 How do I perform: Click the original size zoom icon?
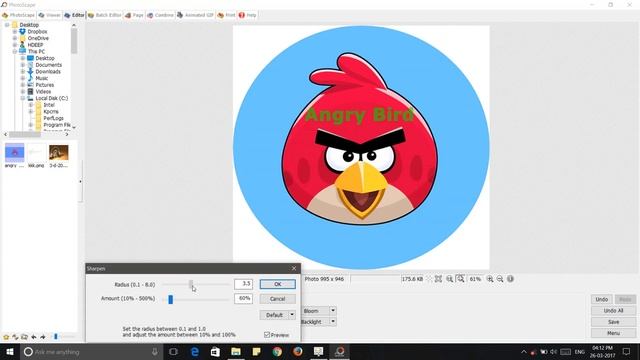click(x=449, y=279)
